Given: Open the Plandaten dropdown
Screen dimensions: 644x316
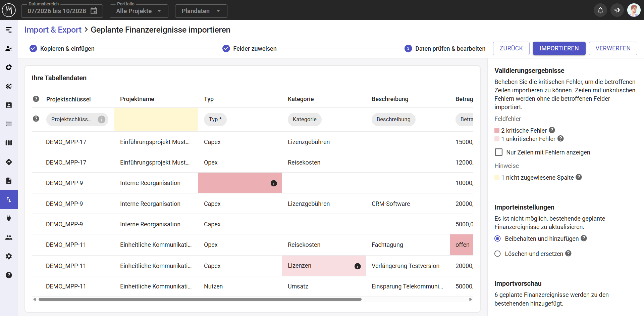Looking at the screenshot, I should tap(201, 11).
